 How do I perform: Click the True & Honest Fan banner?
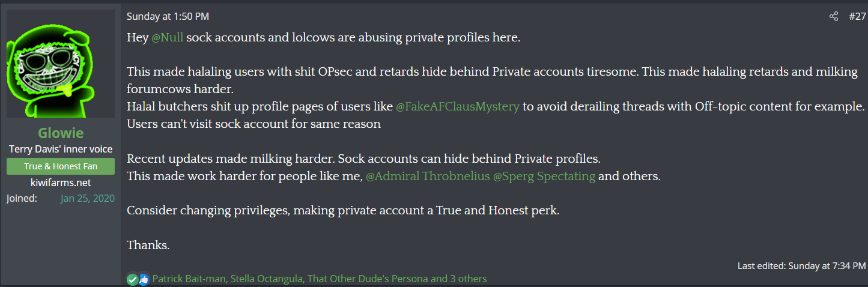pyautogui.click(x=61, y=166)
